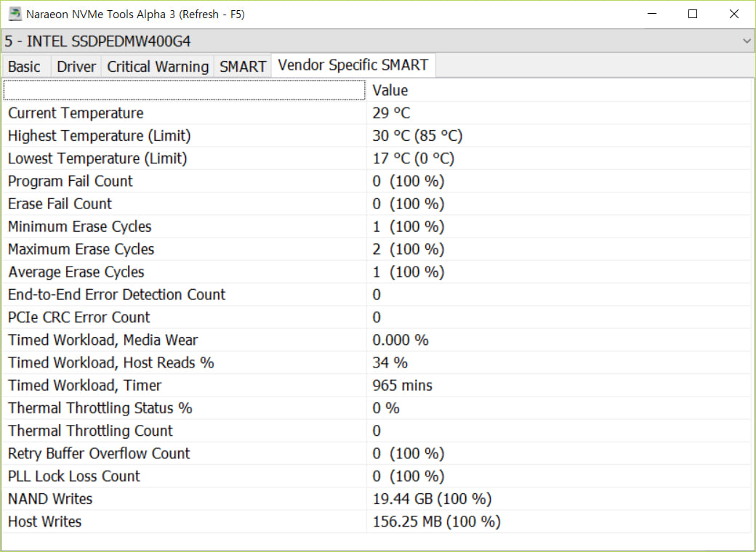Select the Highest Temperature (Limit) row label
Viewport: 756px width, 552px height.
tap(100, 136)
